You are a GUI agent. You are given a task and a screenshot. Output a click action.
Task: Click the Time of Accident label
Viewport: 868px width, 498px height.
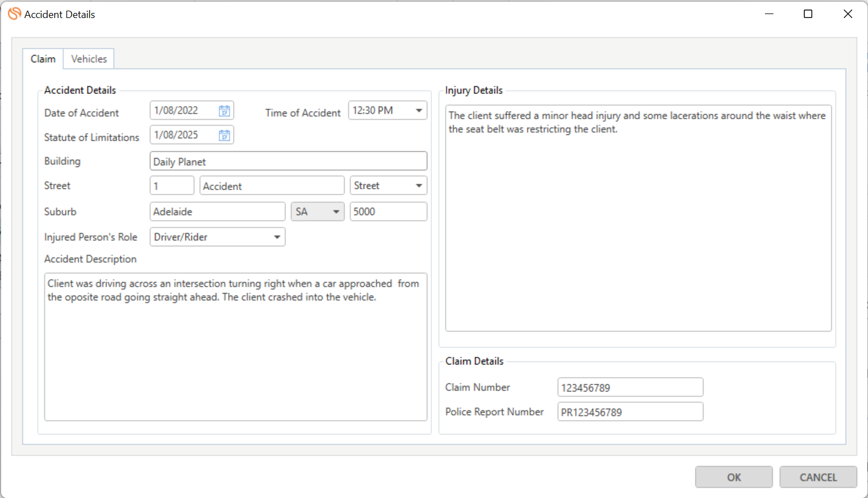[303, 113]
